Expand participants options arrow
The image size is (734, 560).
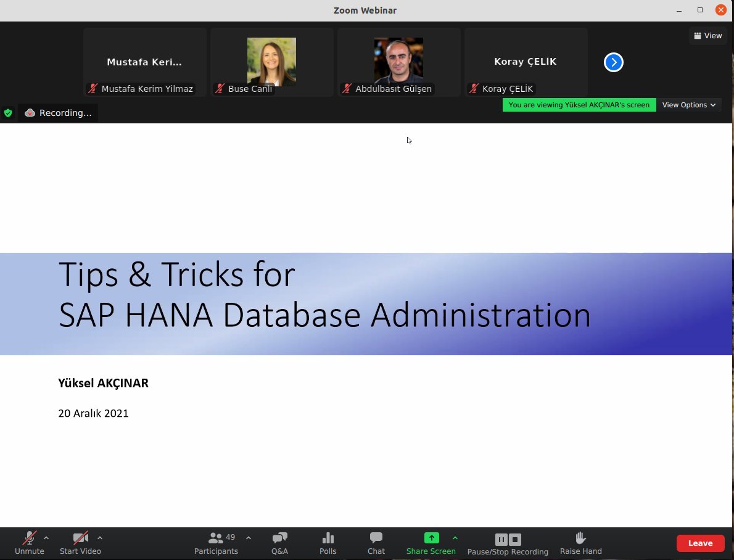249,538
